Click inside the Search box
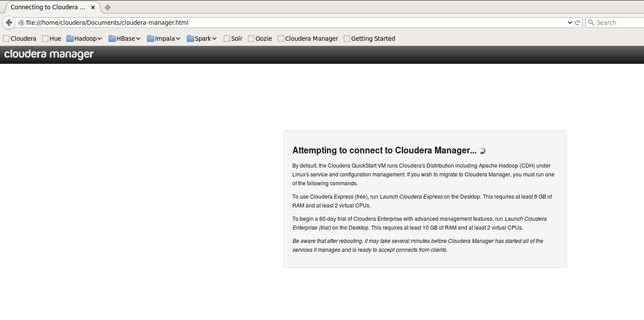This screenshot has height=320, width=644. [616, 23]
